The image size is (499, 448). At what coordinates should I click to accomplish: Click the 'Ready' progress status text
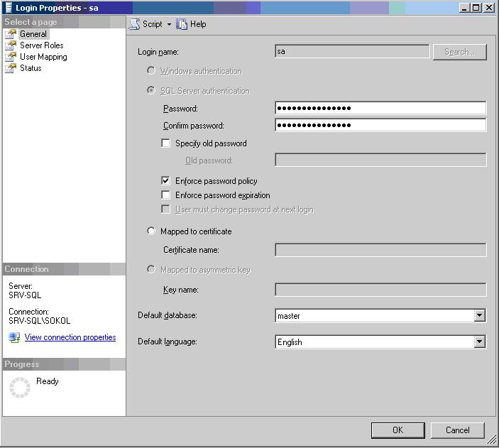click(x=48, y=381)
